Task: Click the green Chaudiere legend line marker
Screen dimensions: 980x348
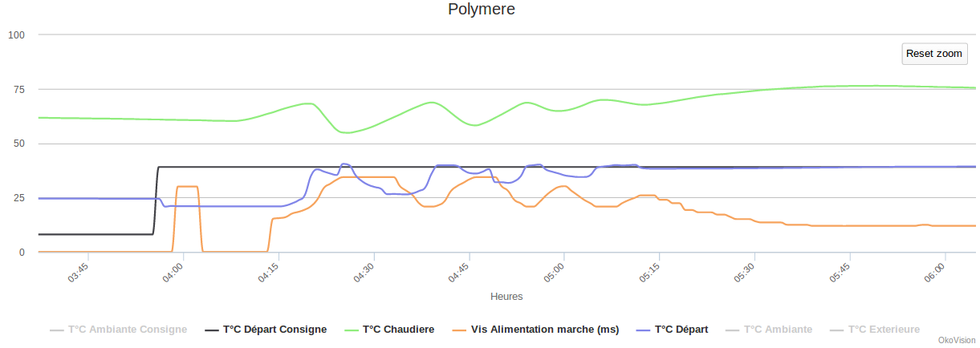Action: [x=351, y=330]
